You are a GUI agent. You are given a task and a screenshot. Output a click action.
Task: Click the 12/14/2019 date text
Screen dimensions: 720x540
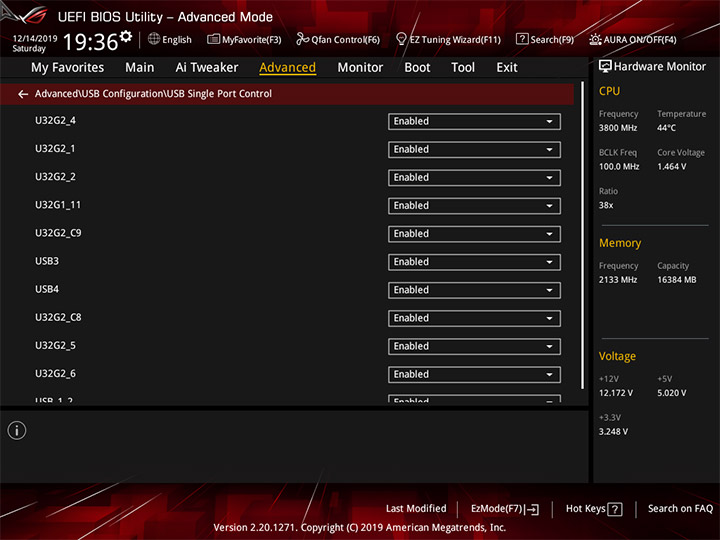[35, 39]
